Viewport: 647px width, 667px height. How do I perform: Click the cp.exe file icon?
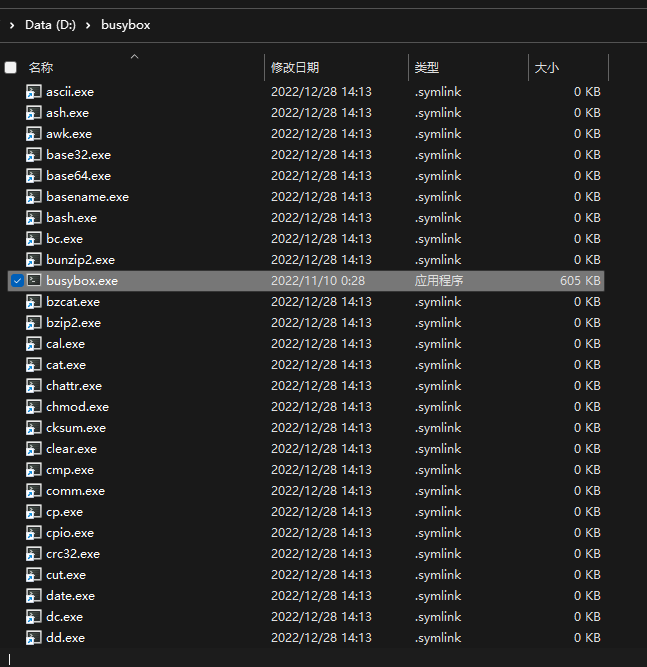[x=34, y=512]
